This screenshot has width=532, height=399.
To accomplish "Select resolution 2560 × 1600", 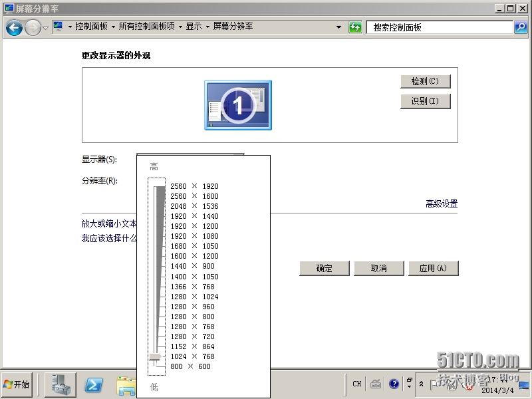I will tap(194, 196).
